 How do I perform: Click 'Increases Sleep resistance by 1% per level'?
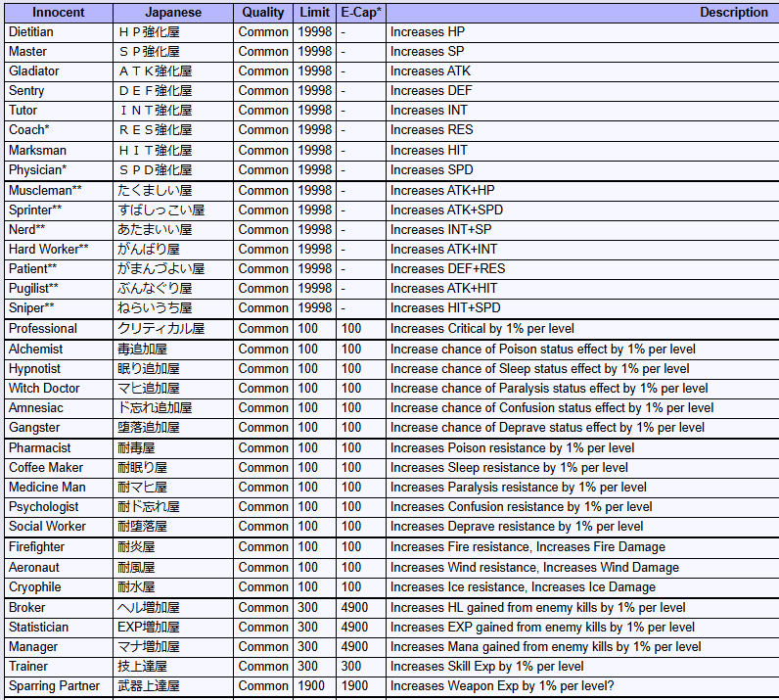tap(509, 468)
